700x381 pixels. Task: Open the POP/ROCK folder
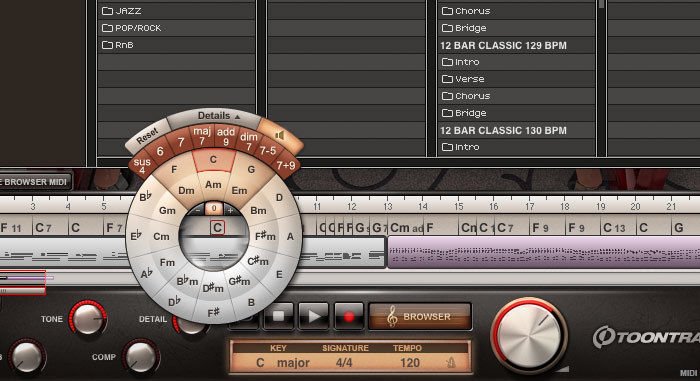(176, 28)
